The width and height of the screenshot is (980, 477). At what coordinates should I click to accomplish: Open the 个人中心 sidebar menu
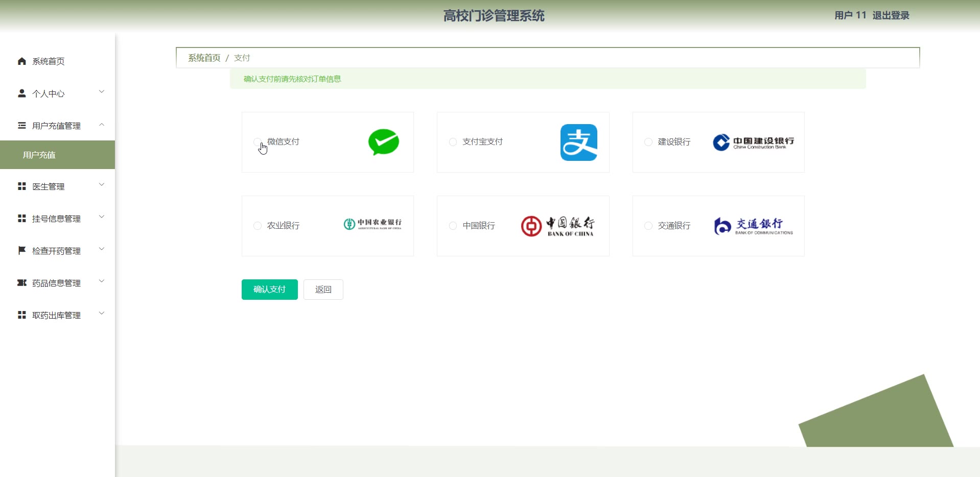click(57, 93)
